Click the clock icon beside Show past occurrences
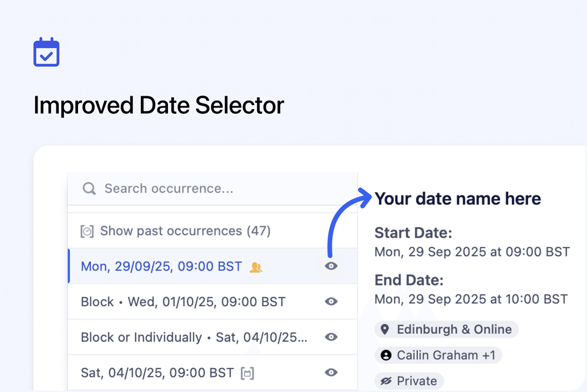This screenshot has height=392, width=587. (x=87, y=231)
